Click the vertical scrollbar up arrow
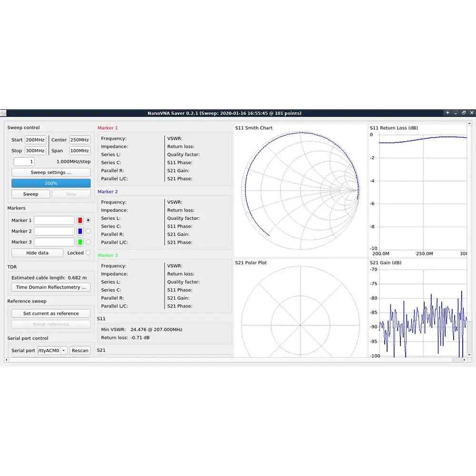Screen dimensions: 476x476 coord(470,124)
